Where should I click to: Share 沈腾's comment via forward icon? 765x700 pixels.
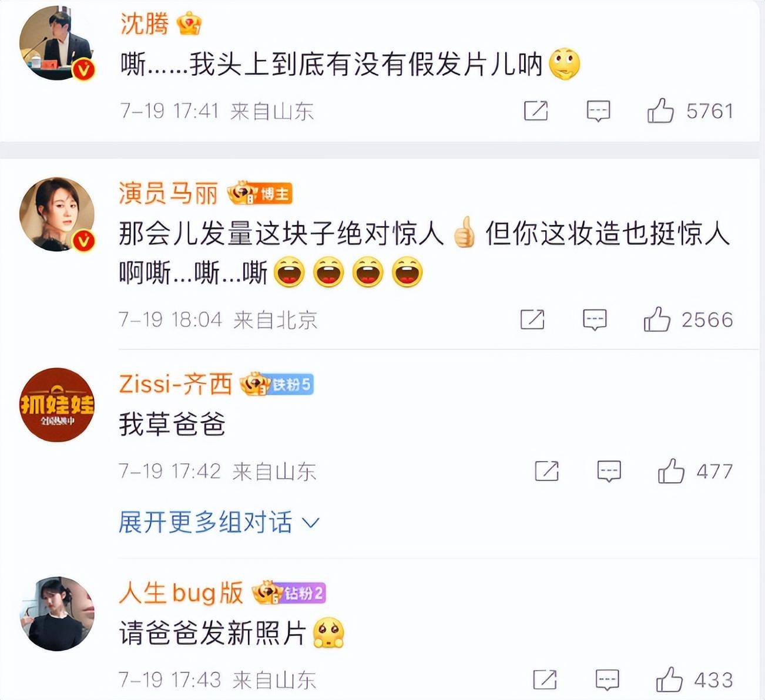click(x=536, y=111)
